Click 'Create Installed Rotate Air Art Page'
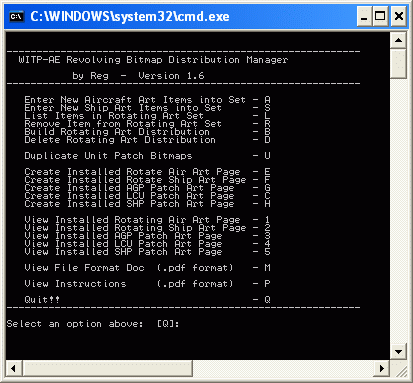Image resolution: width=413 pixels, height=383 pixels. (x=132, y=172)
